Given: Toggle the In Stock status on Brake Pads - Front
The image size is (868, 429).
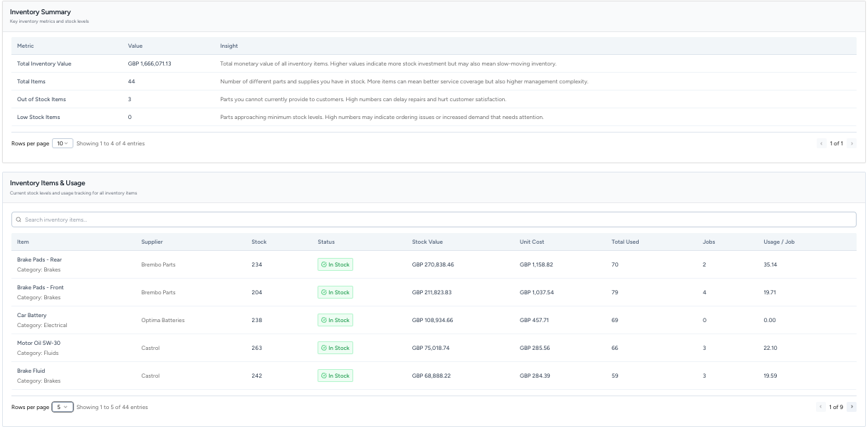Looking at the screenshot, I should click(335, 292).
